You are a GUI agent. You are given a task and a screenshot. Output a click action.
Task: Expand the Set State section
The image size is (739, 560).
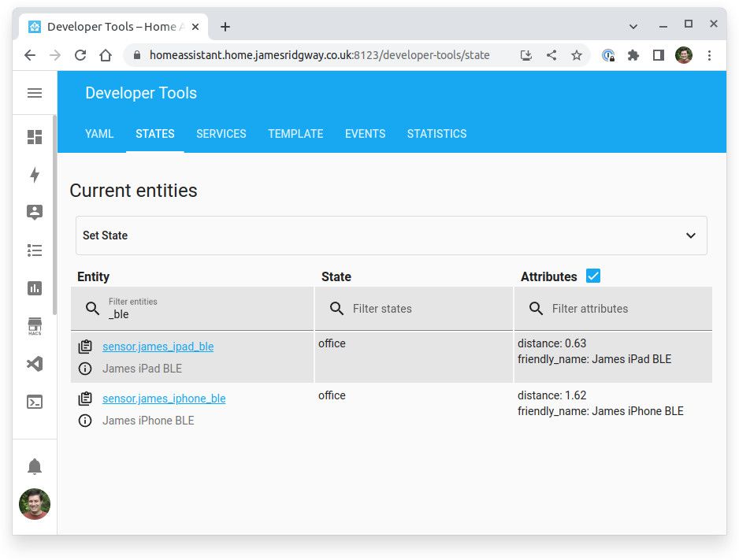[x=691, y=235]
